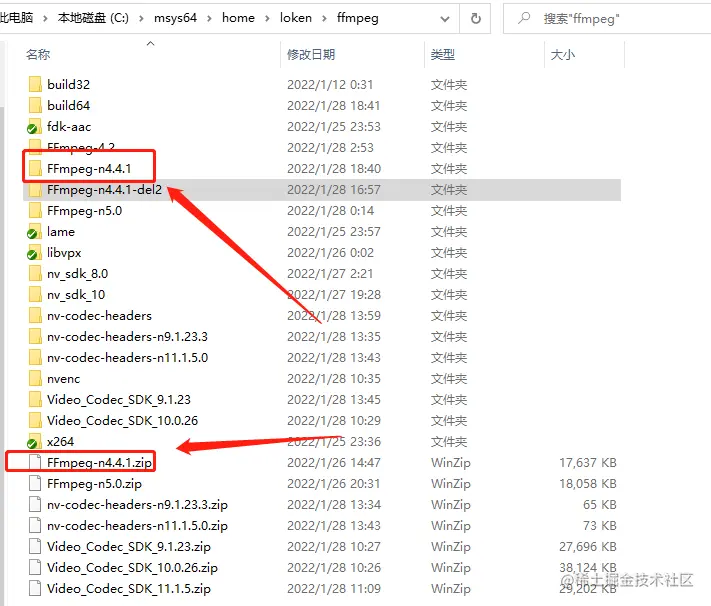This screenshot has height=606, width=711.
Task: Select the Video_Codec_SDK_9.1.23 folder icon
Action: click(x=35, y=400)
